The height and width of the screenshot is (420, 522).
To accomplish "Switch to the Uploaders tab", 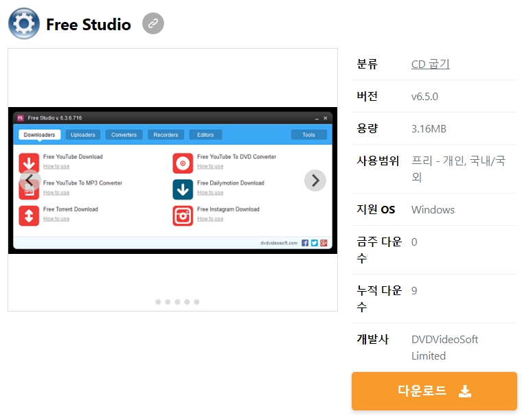I will 83,135.
